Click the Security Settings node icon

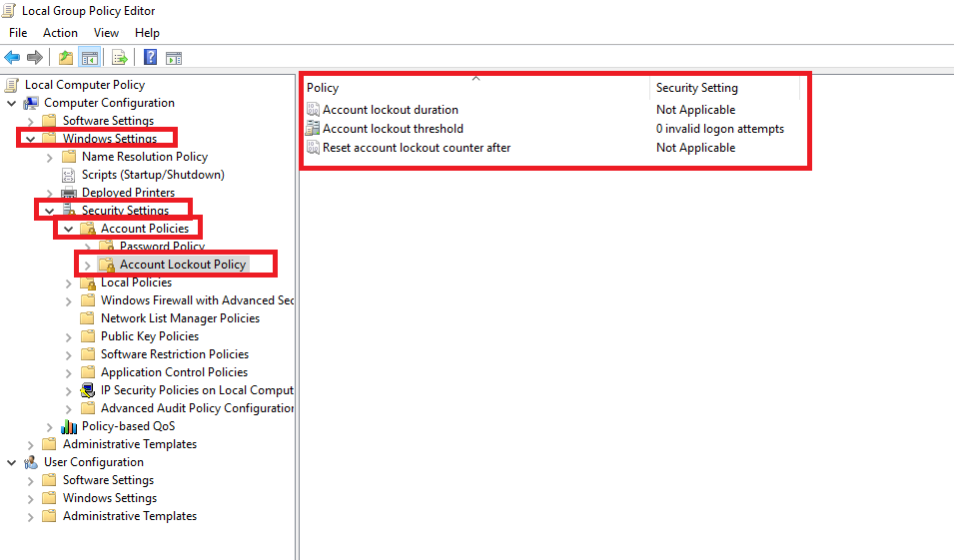(69, 211)
